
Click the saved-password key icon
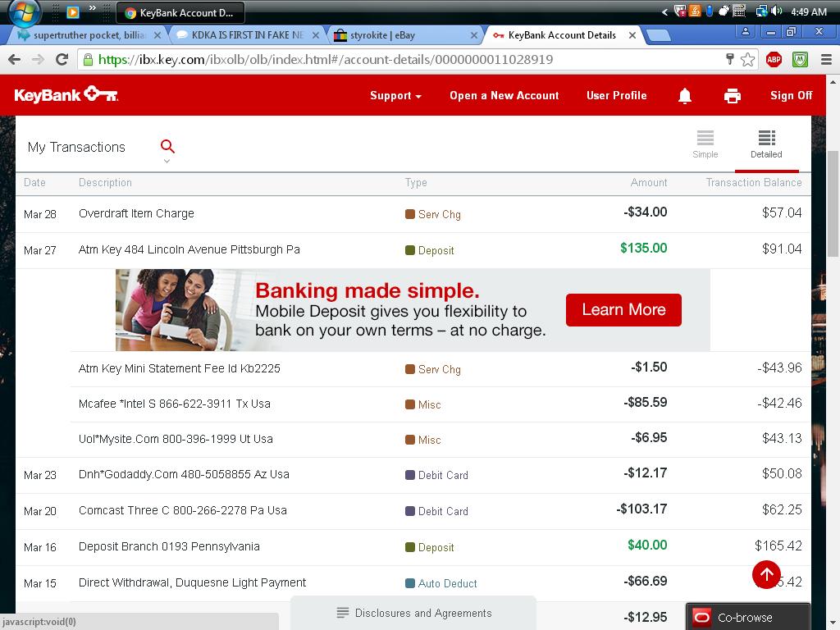tap(729, 59)
